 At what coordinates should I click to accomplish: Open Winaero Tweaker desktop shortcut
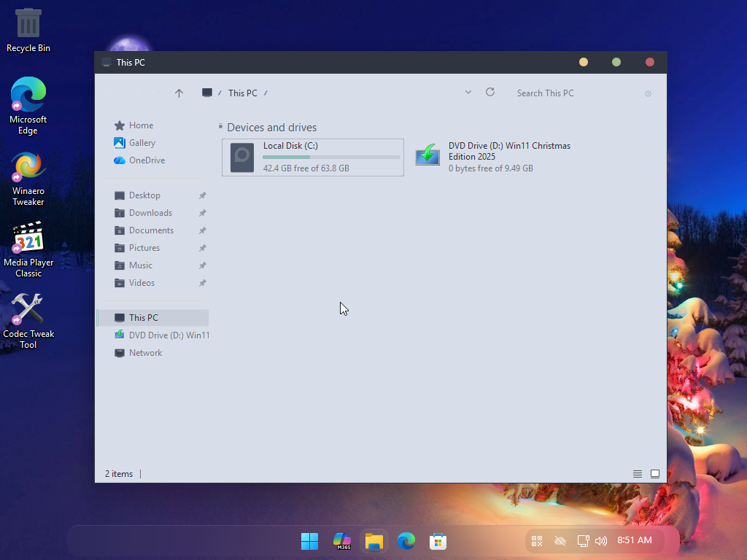pyautogui.click(x=28, y=168)
